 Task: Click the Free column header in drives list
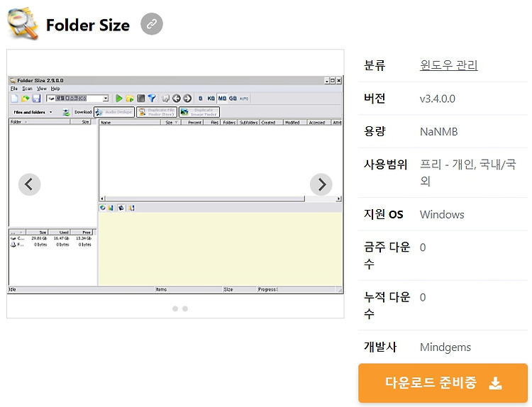click(x=82, y=233)
